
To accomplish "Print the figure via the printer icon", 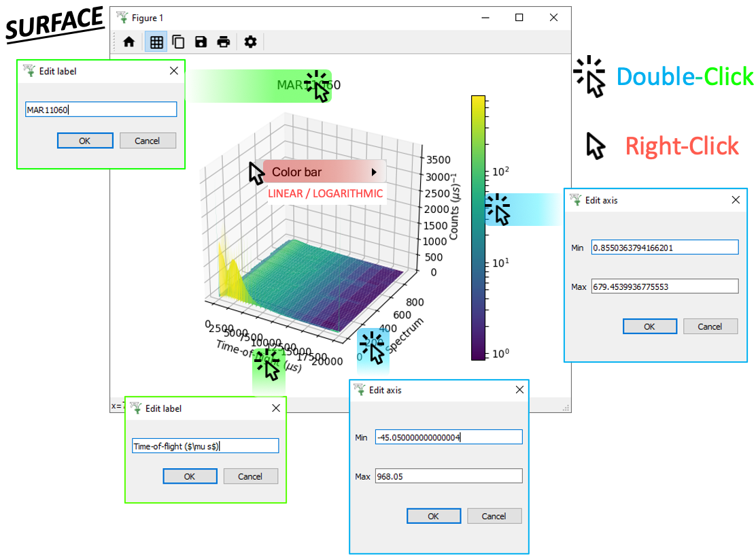I will pos(223,42).
